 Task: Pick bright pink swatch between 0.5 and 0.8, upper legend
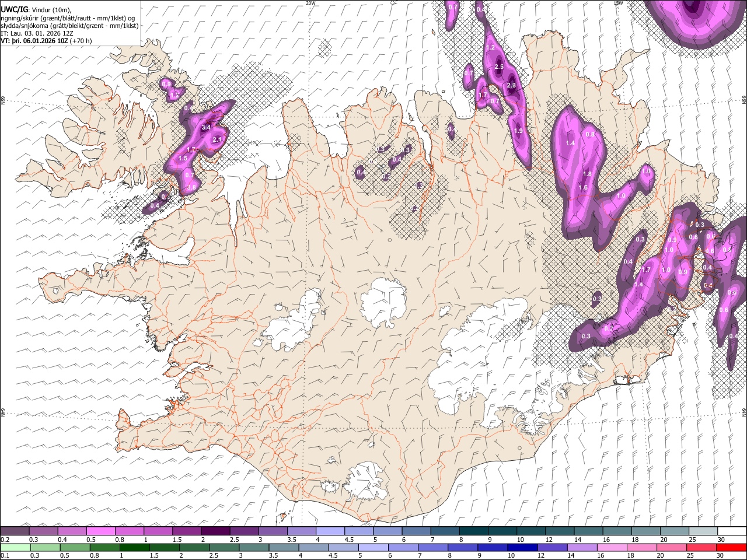[100, 531]
